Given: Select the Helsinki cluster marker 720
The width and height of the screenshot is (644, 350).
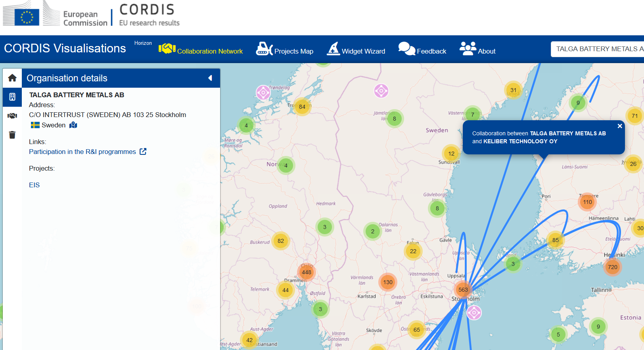Looking at the screenshot, I should [x=613, y=267].
